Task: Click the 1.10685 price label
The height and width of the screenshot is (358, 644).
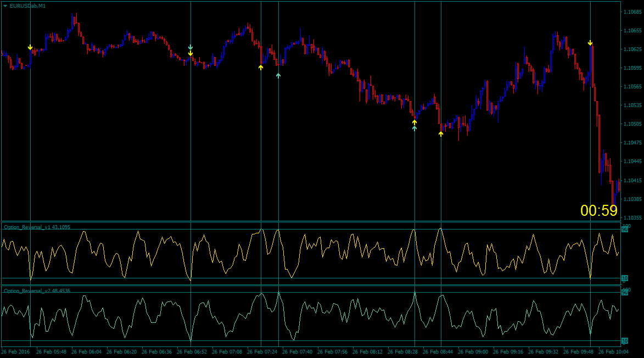Action: click(x=632, y=12)
